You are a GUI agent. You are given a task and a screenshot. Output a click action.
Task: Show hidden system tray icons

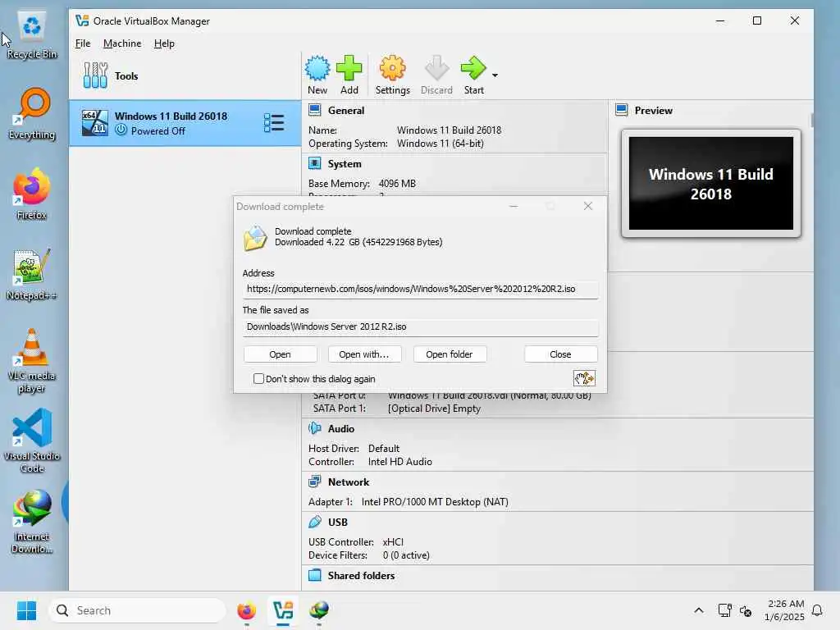coord(699,610)
